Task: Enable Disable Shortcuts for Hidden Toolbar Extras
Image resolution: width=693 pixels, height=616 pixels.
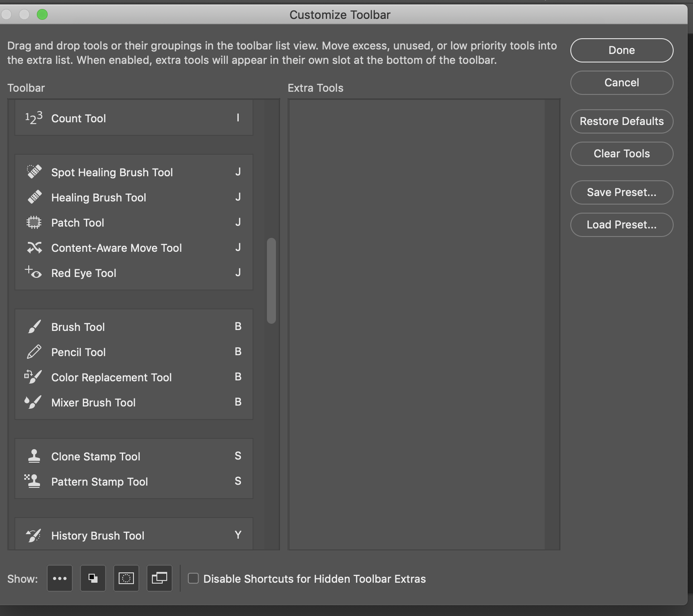Action: pos(193,579)
